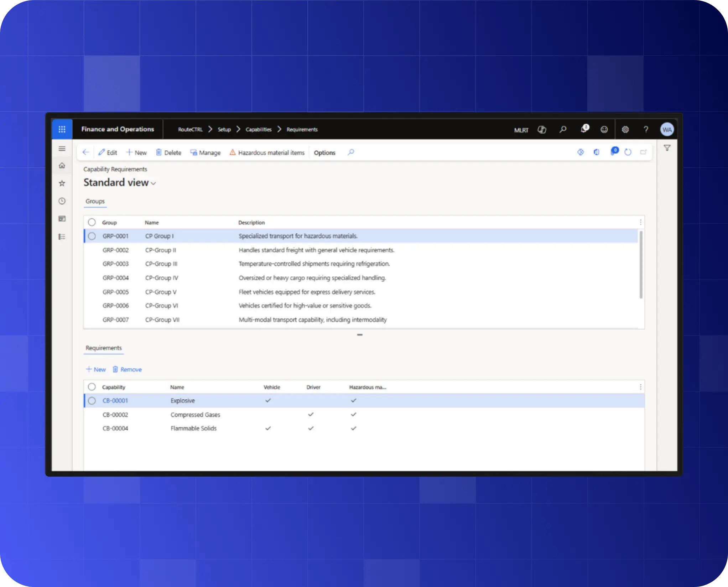The image size is (728, 587).
Task: Select the Flammable Solids requirement
Action: [x=364, y=428]
